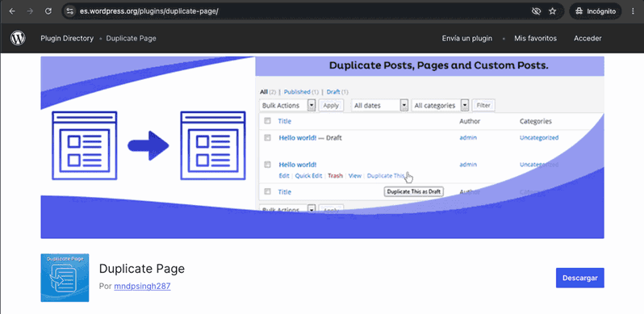644x314 pixels.
Task: Open author link mndpsingh287
Action: point(142,286)
